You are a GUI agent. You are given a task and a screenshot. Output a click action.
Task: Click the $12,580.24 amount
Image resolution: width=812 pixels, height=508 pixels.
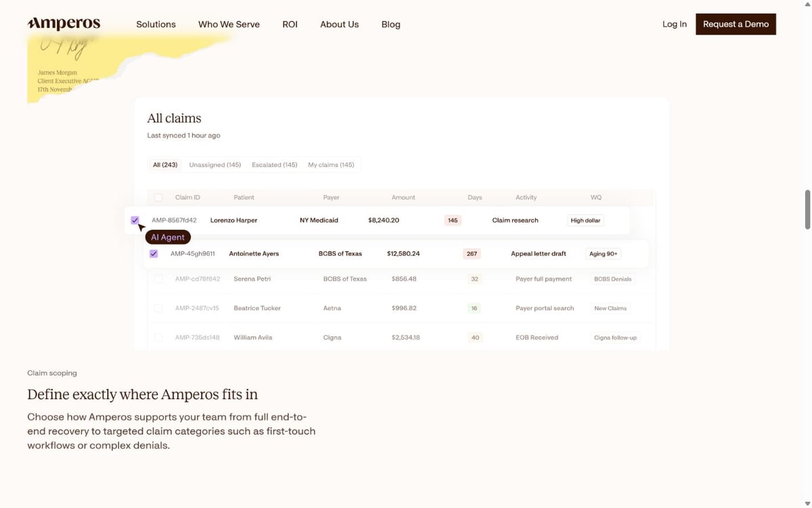(x=403, y=254)
